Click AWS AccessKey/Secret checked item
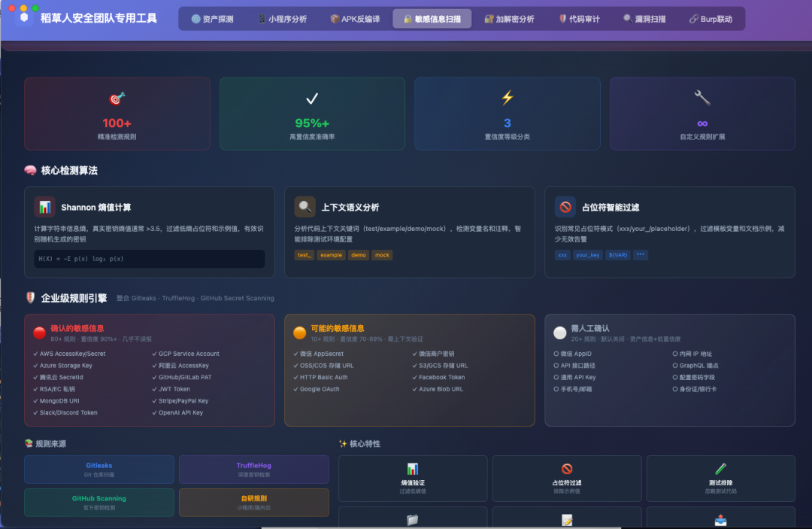This screenshot has width=812, height=529. [69, 354]
